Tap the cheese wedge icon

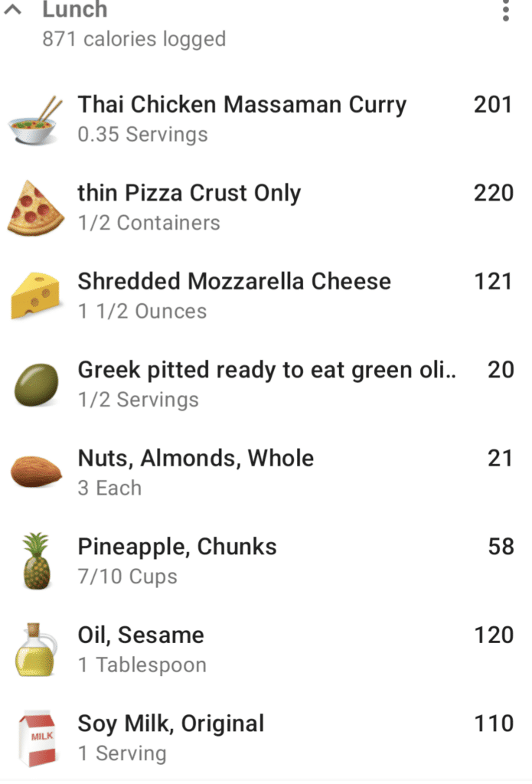click(35, 296)
